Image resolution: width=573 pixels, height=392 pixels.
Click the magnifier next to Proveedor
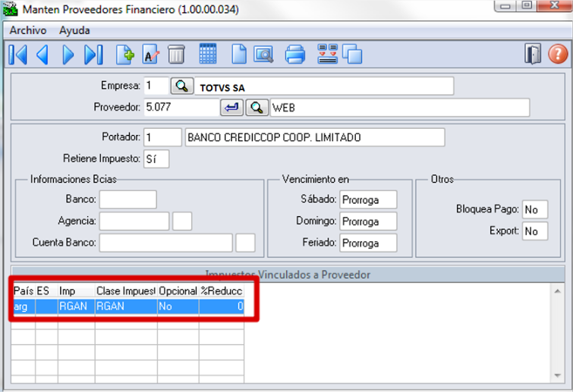tap(257, 108)
